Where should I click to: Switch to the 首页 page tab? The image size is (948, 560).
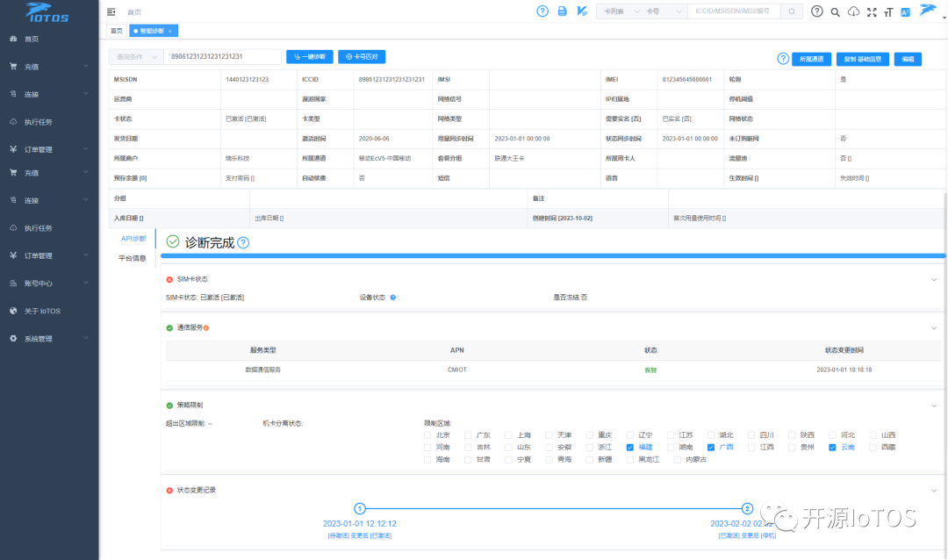117,31
